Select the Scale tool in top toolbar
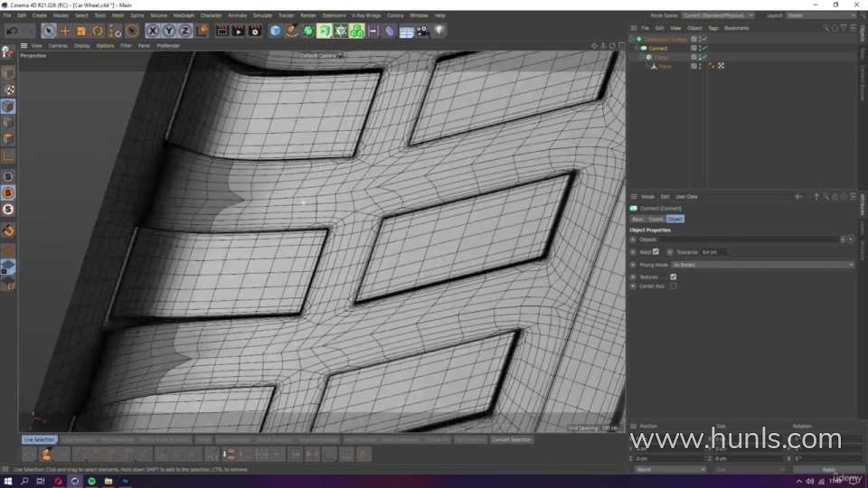Viewport: 868px width, 488px height. 81,31
